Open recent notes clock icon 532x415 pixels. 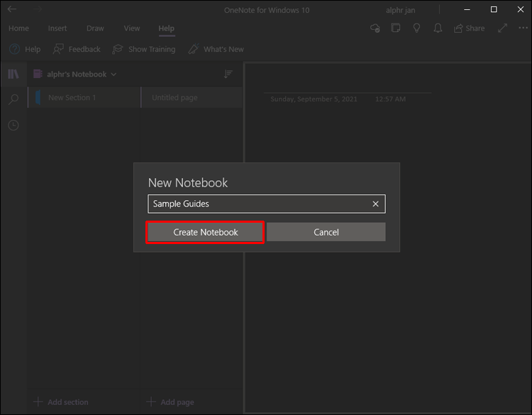13,126
